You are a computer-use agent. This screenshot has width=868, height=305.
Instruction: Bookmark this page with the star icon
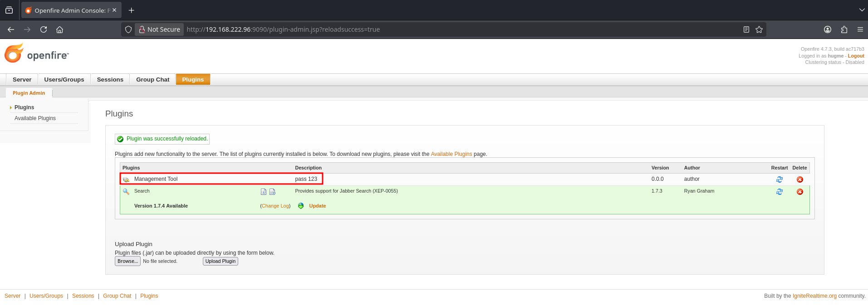759,29
